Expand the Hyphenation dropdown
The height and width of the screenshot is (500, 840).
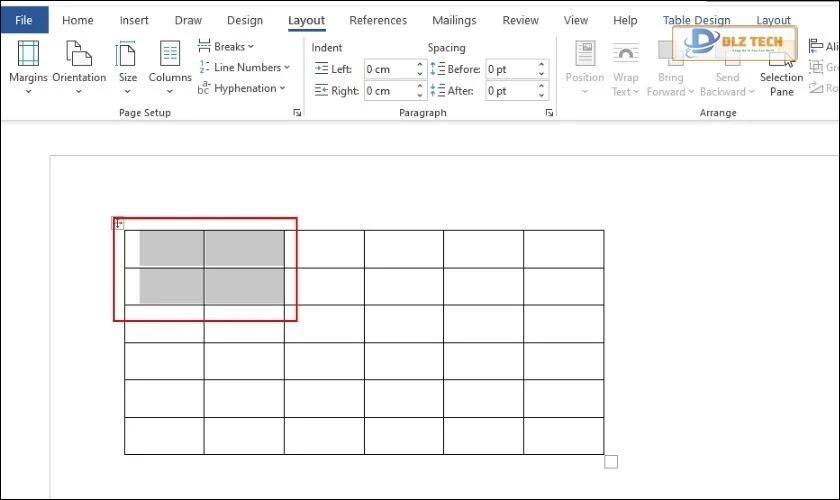click(240, 88)
